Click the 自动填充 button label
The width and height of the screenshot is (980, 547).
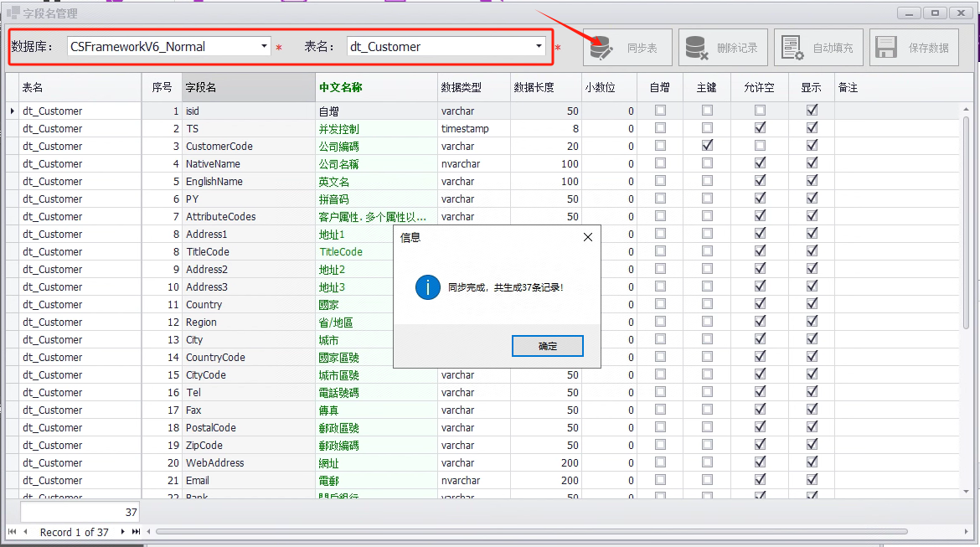point(833,48)
